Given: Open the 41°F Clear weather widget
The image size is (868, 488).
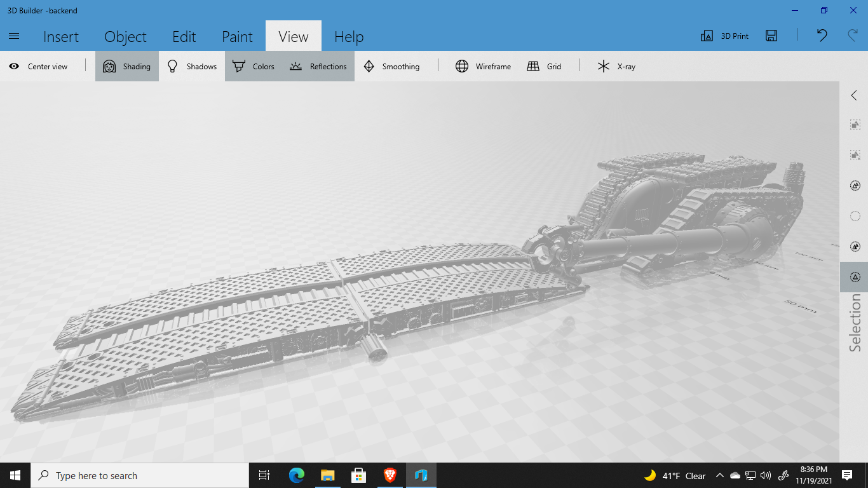Looking at the screenshot, I should tap(675, 475).
